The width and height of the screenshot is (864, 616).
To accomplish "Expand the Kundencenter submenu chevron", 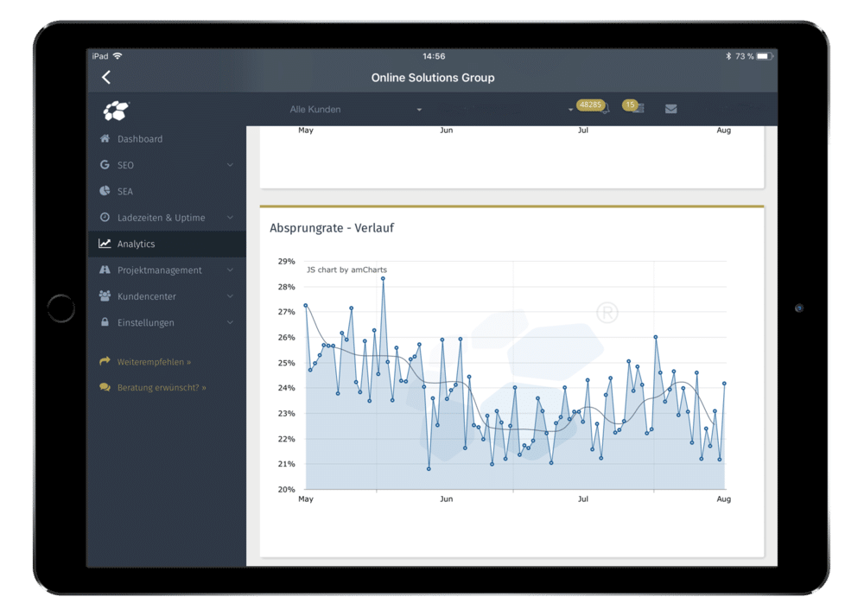I will click(x=230, y=296).
